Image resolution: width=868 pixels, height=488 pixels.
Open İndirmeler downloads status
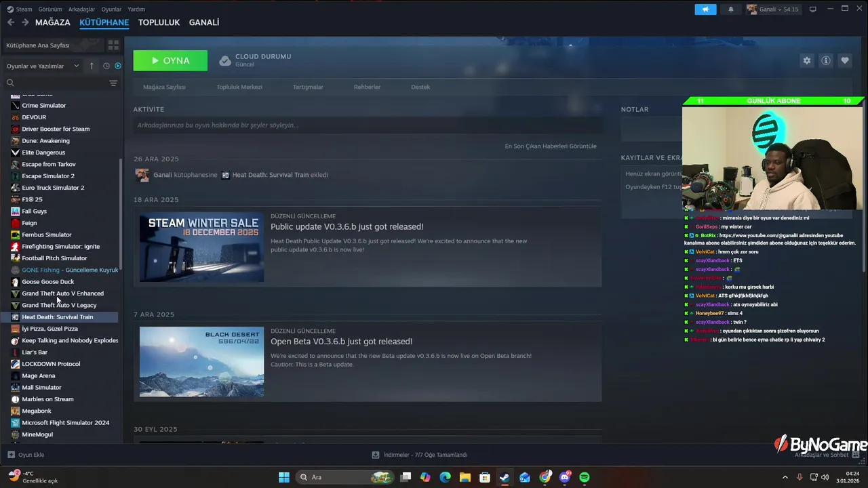420,455
